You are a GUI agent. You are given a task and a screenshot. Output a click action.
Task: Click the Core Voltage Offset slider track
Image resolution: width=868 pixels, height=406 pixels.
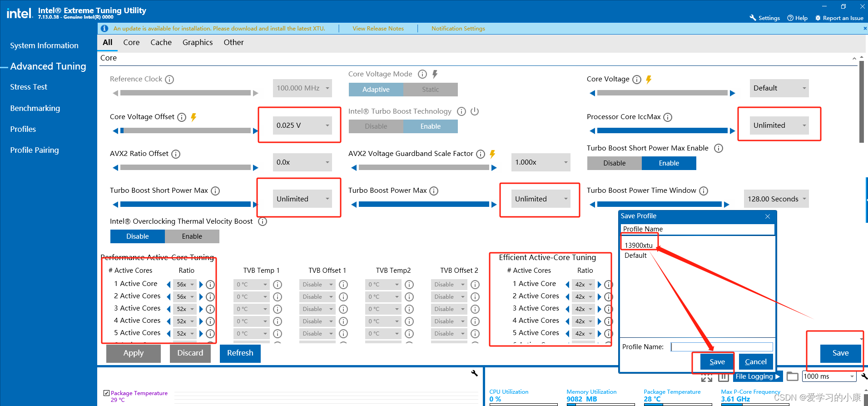185,131
